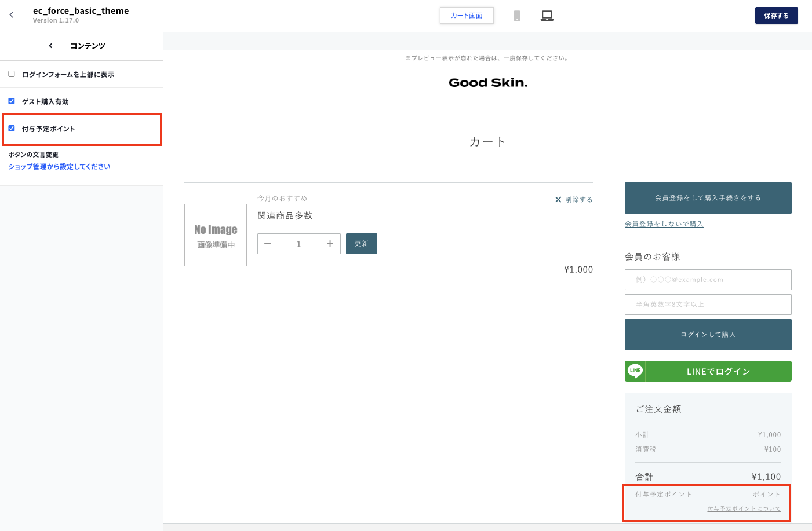Viewport: 812px width, 531px height.
Task: Click the 削除する link
Action: click(579, 200)
